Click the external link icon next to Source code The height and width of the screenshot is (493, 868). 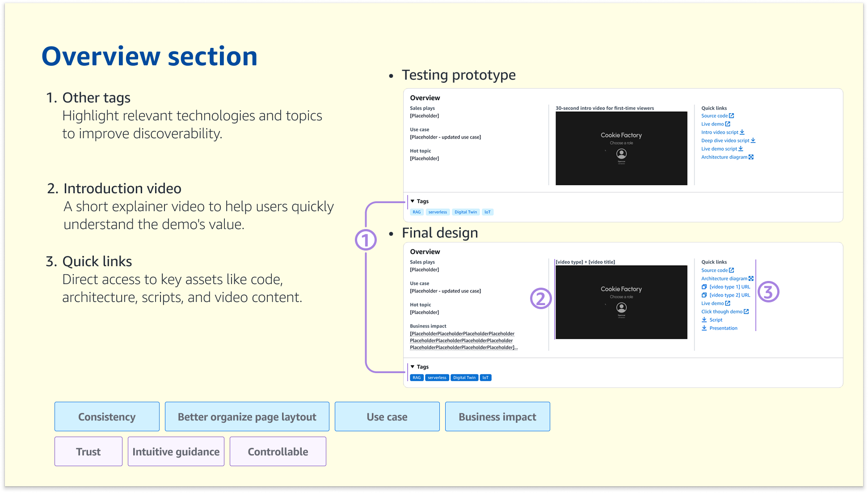click(x=732, y=116)
